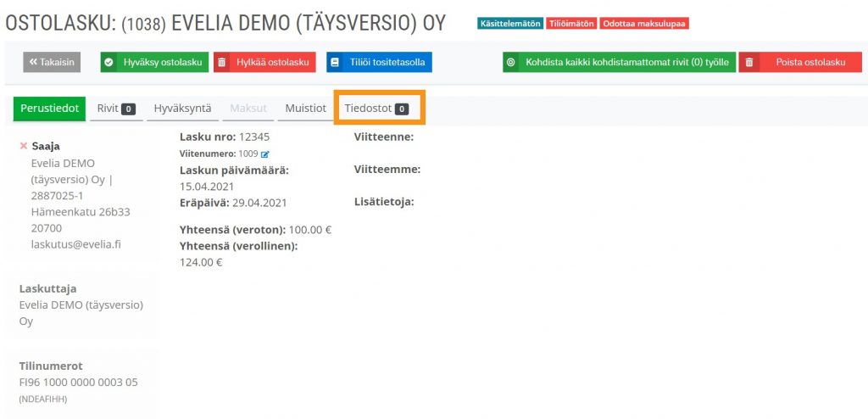Screen dimensions: 868x419
Task: Click the total amount 124.00 €
Action: [x=201, y=262]
